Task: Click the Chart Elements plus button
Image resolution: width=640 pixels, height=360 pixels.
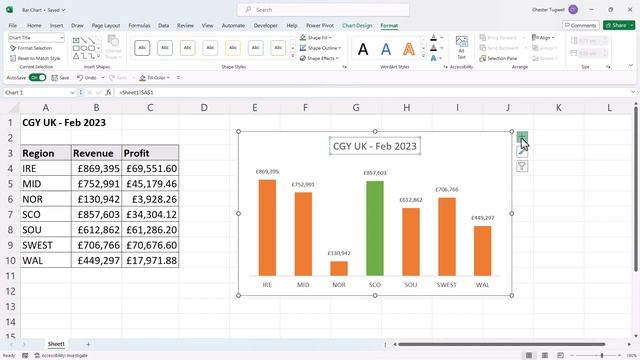Action: (522, 137)
